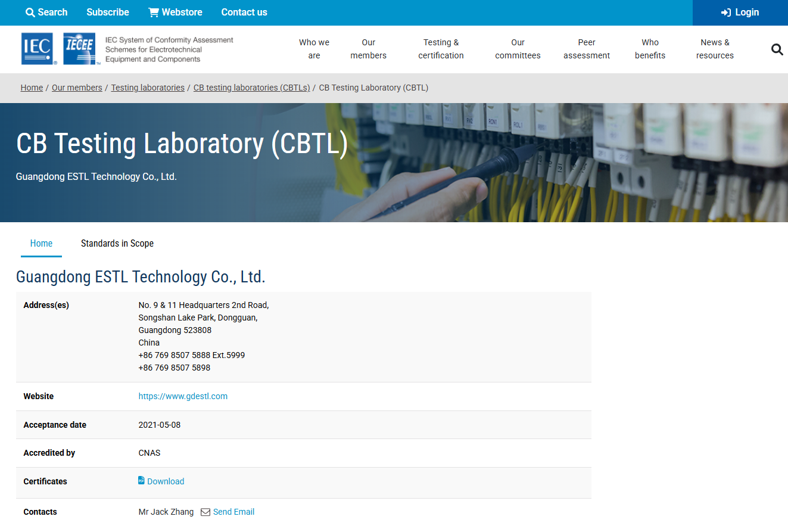Expand the Who we are menu
This screenshot has width=788, height=532.
[314, 49]
